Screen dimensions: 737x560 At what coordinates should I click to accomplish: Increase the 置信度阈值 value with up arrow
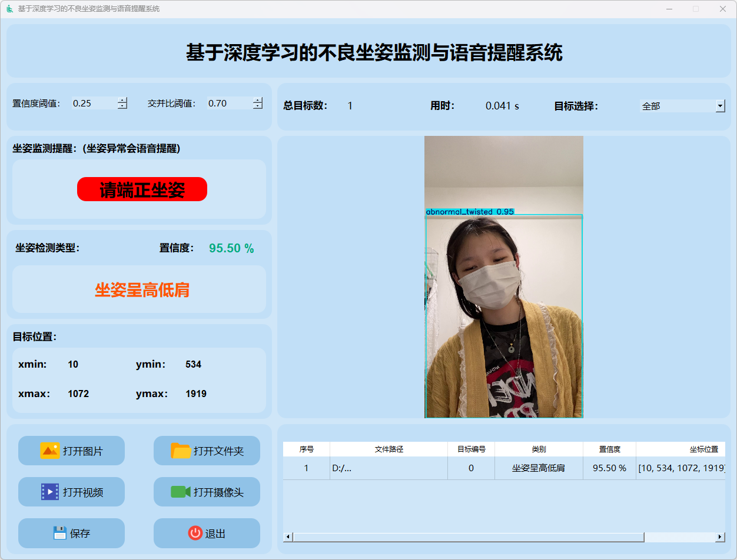pos(122,100)
